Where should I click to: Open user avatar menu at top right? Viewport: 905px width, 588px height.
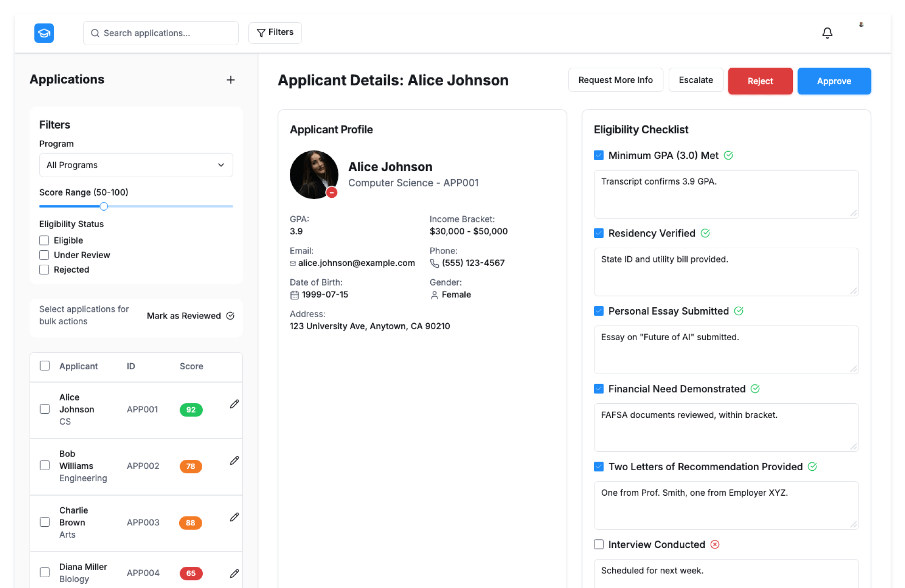pyautogui.click(x=861, y=25)
